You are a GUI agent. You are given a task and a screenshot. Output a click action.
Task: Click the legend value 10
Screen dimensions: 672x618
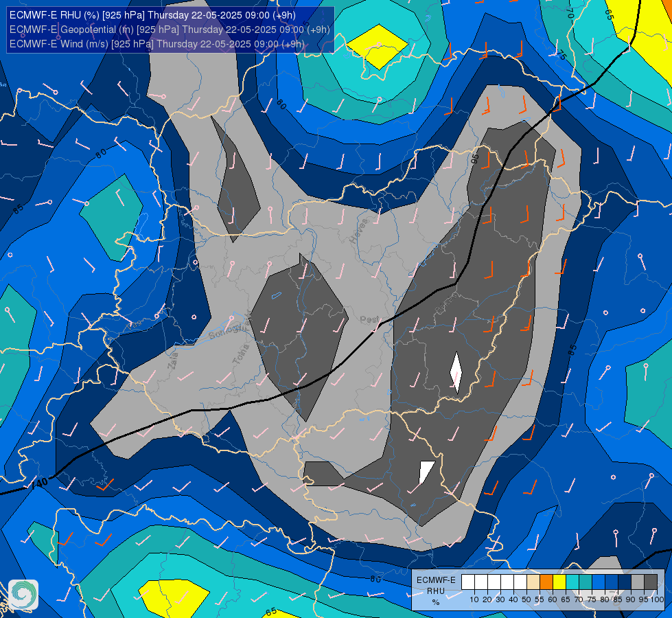click(474, 599)
